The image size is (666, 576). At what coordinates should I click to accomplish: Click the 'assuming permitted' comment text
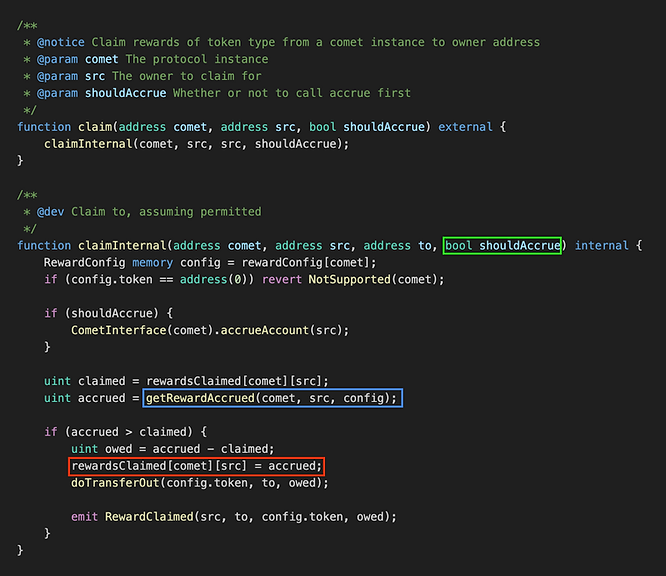click(200, 212)
